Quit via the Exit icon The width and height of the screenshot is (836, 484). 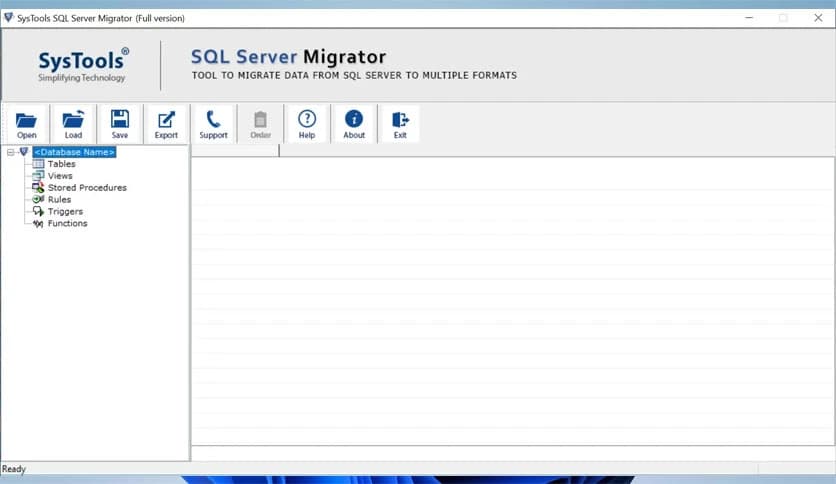pyautogui.click(x=400, y=124)
